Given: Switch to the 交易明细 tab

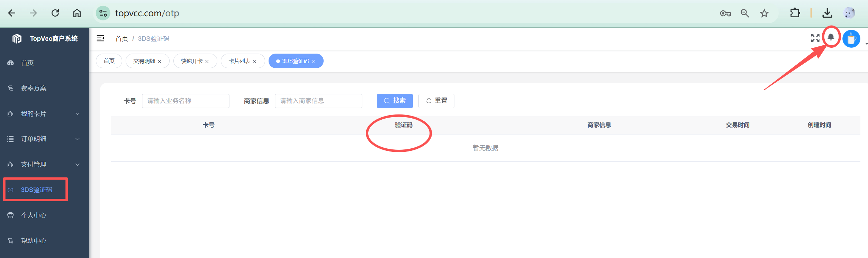Looking at the screenshot, I should [x=144, y=61].
